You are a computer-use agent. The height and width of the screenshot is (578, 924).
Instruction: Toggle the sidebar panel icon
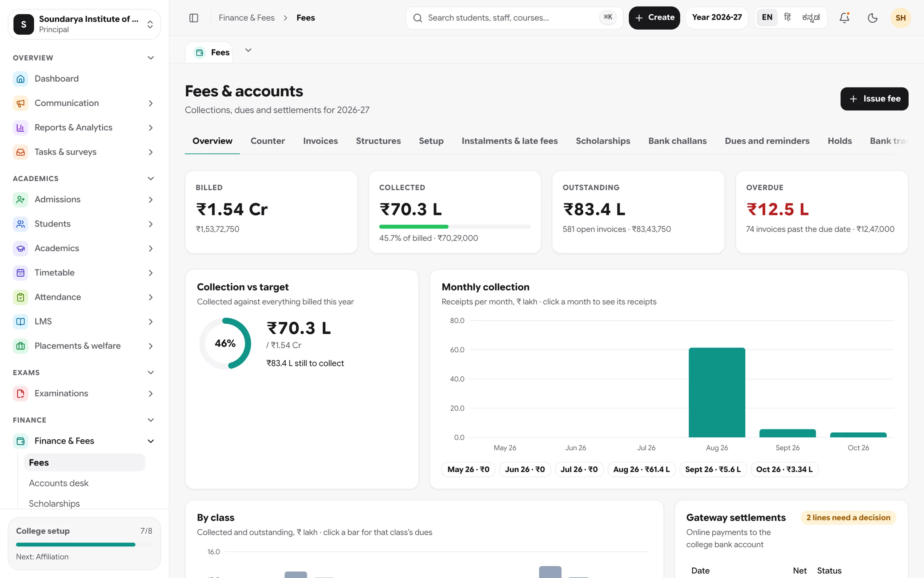tap(194, 18)
